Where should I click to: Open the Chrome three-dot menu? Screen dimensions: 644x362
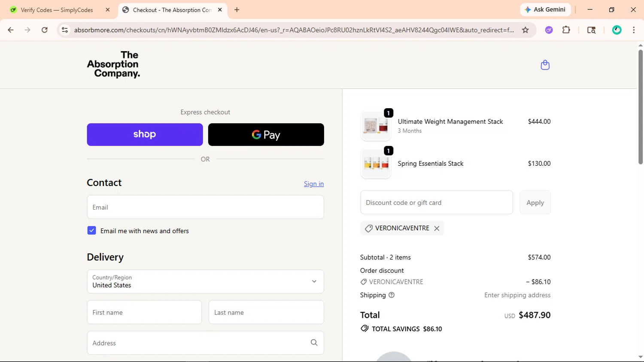(x=634, y=30)
